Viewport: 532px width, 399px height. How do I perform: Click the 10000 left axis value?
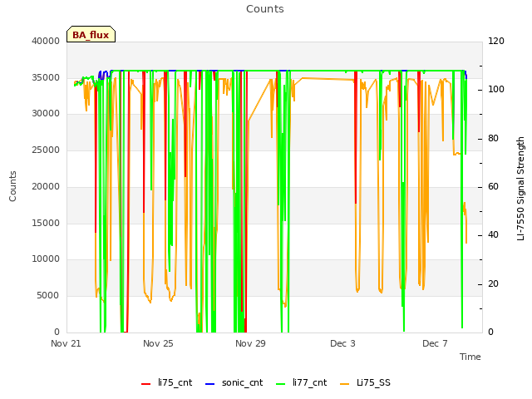coord(46,259)
